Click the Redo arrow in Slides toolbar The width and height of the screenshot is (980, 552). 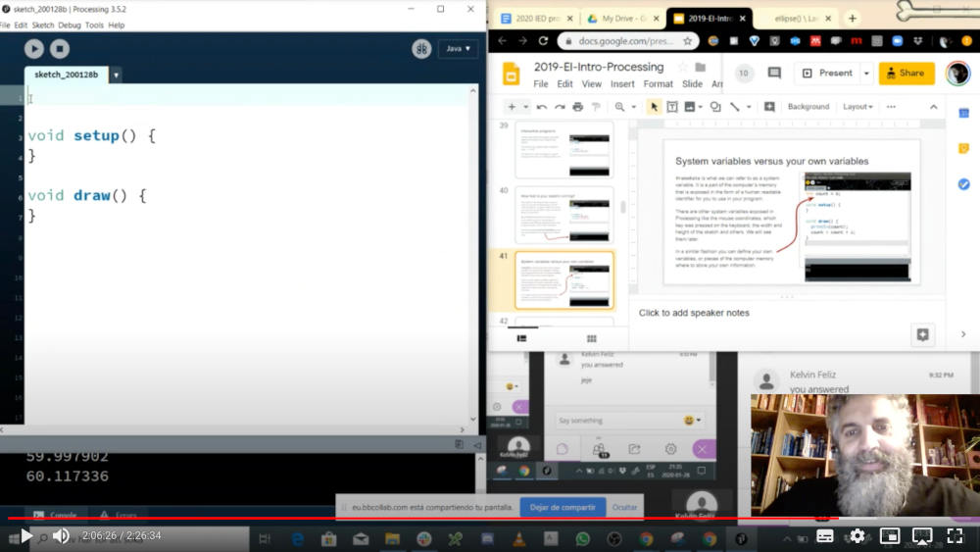coord(560,107)
